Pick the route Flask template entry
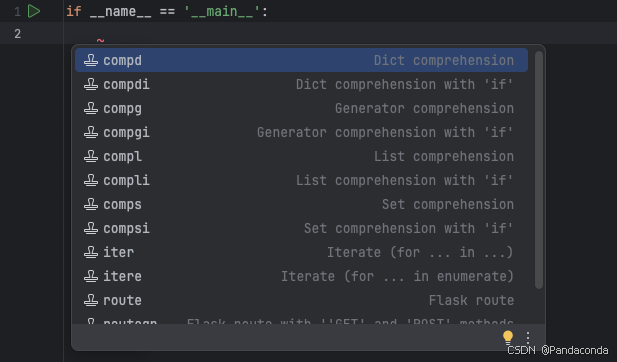The width and height of the screenshot is (617, 362). (301, 300)
